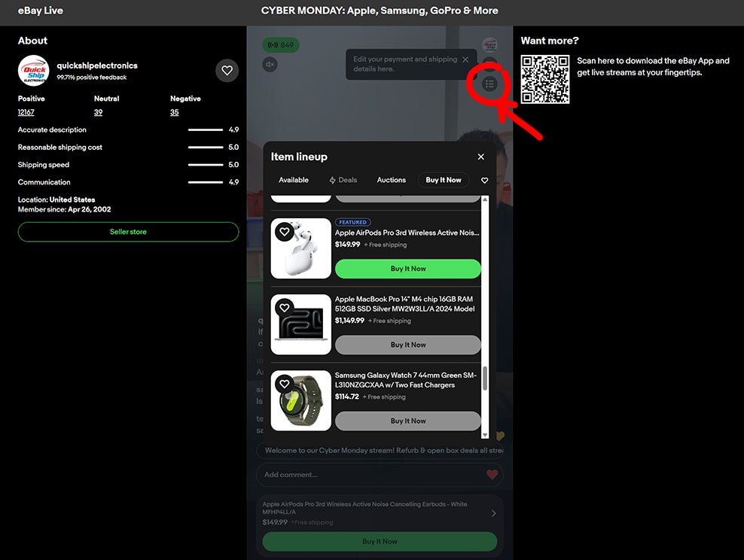Close the Item lineup panel

480,157
